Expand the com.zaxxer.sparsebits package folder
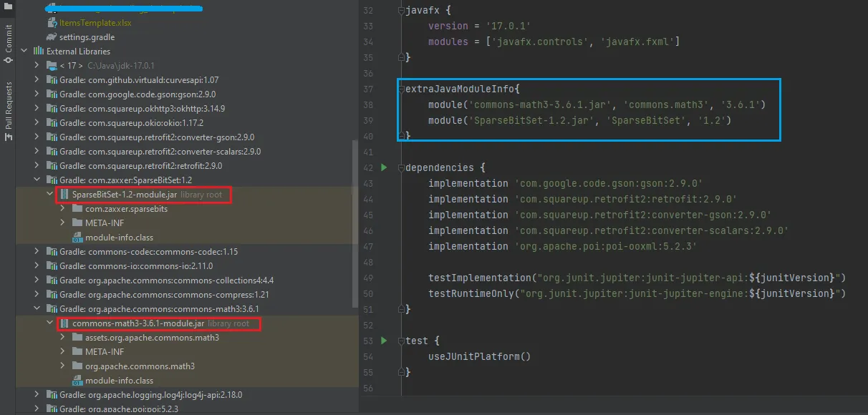The width and height of the screenshot is (868, 415). (63, 209)
